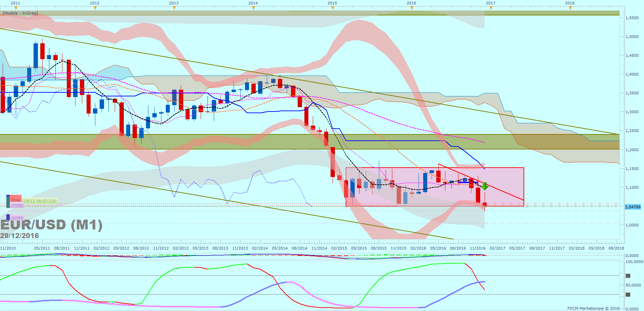Click the current price tag 1,04766

coord(633,207)
